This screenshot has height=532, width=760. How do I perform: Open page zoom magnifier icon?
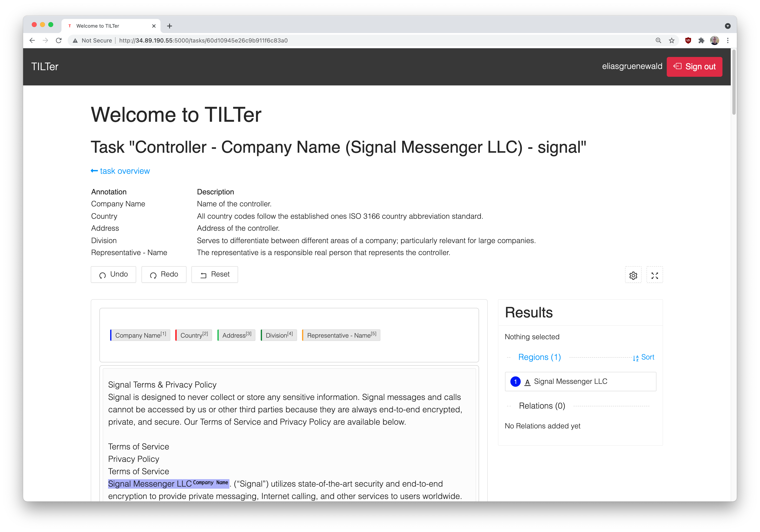tap(658, 40)
